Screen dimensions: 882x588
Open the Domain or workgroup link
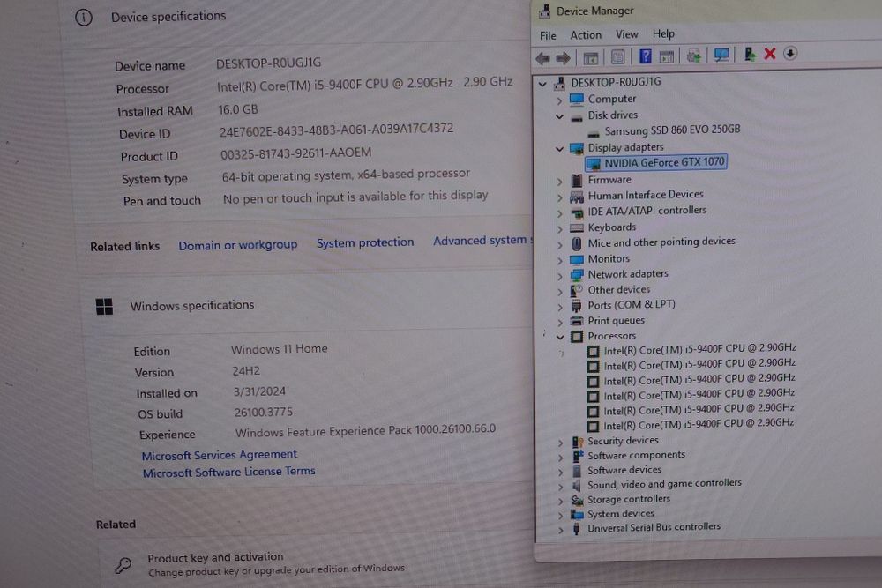(x=238, y=245)
